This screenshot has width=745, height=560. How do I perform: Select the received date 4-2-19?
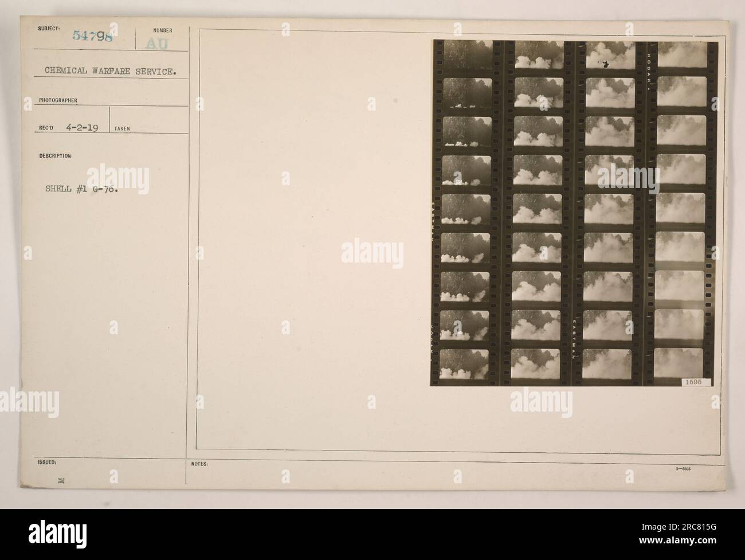coord(81,127)
